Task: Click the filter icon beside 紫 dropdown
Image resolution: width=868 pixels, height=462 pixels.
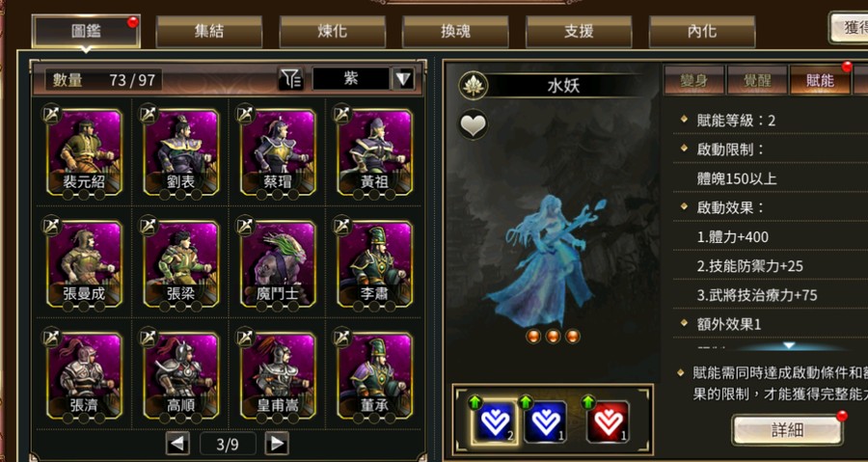Action: pyautogui.click(x=290, y=79)
